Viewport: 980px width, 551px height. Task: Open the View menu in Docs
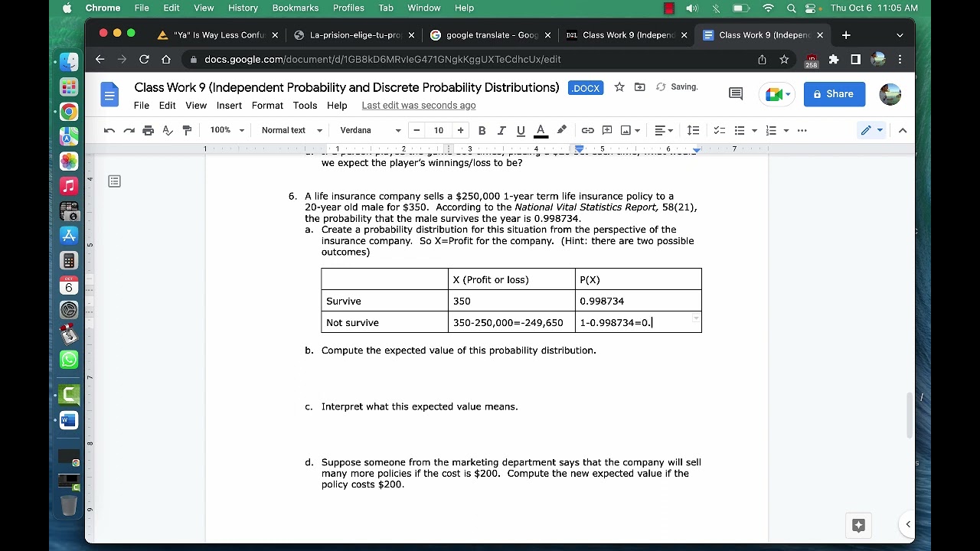click(x=196, y=106)
